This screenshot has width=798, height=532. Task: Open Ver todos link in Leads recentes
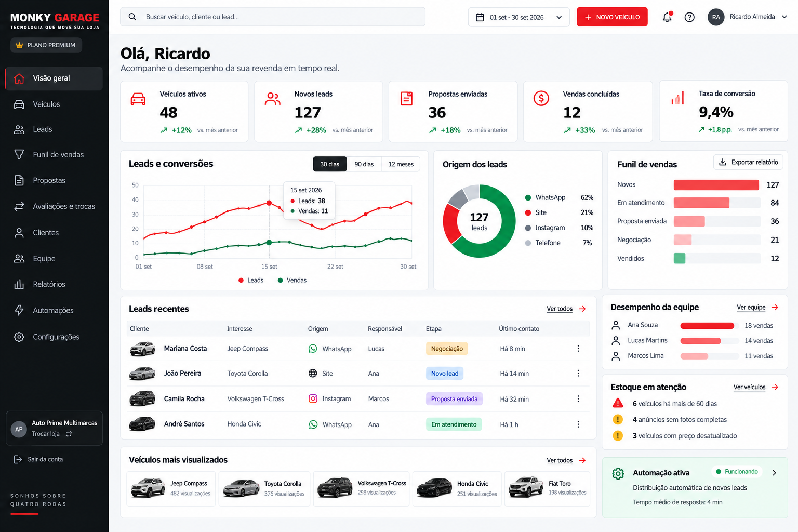(566, 309)
